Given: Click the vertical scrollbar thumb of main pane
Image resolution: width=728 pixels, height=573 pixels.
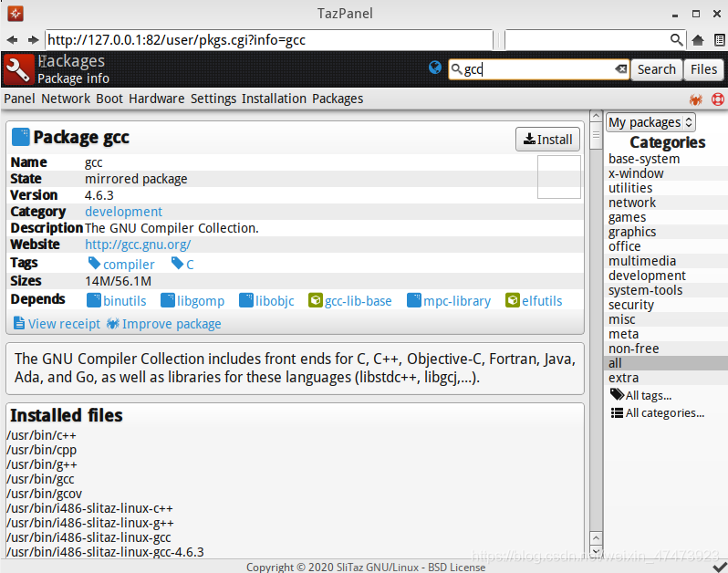Looking at the screenshot, I should (596, 135).
